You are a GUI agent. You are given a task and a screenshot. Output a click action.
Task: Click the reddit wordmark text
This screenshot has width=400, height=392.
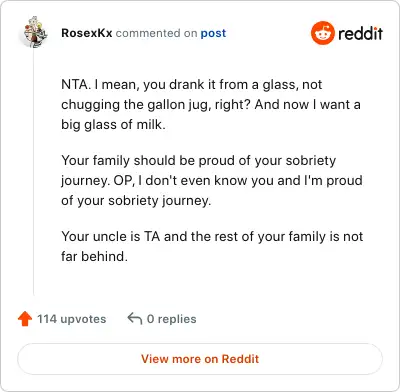click(x=360, y=33)
